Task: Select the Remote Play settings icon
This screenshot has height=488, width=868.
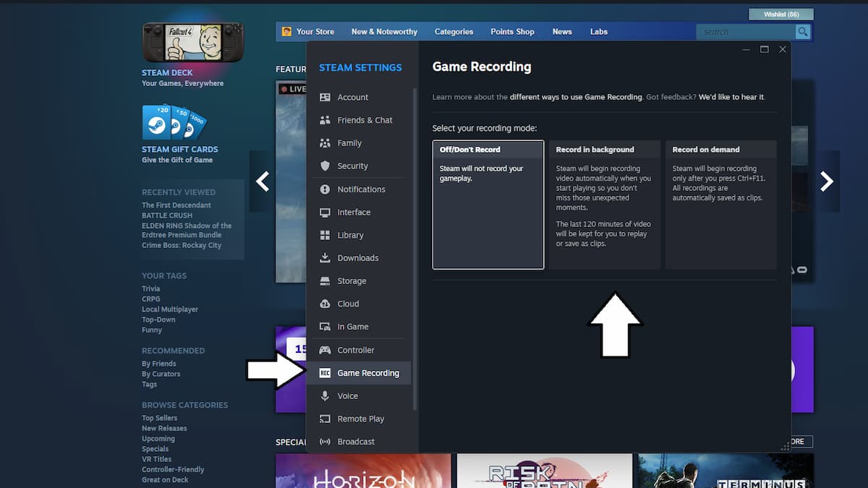Action: click(326, 419)
